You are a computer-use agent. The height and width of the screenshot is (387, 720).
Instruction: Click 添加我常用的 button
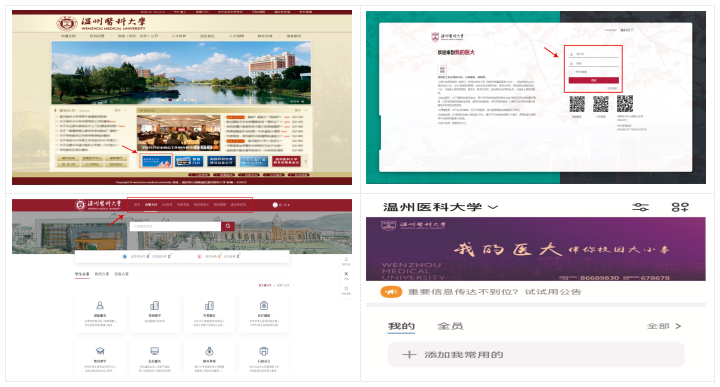click(536, 354)
